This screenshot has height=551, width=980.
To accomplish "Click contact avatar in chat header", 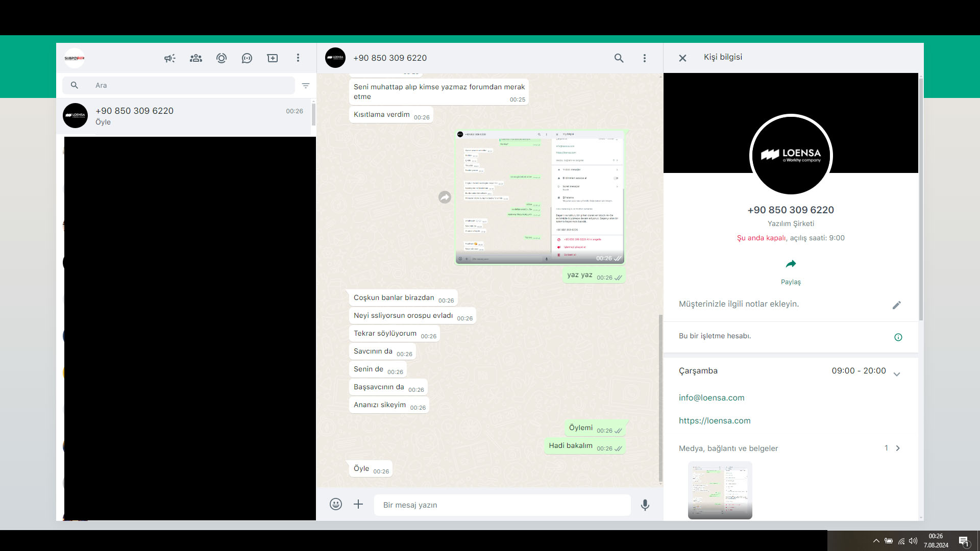I will pos(335,58).
